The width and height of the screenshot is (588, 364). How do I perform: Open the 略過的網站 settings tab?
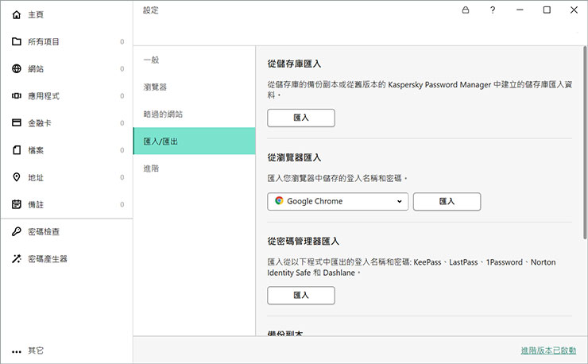point(194,114)
